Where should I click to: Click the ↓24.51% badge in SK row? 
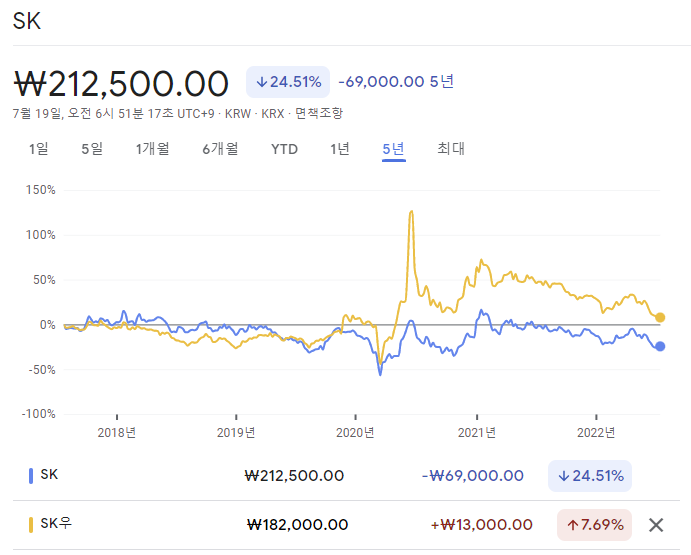(x=590, y=476)
